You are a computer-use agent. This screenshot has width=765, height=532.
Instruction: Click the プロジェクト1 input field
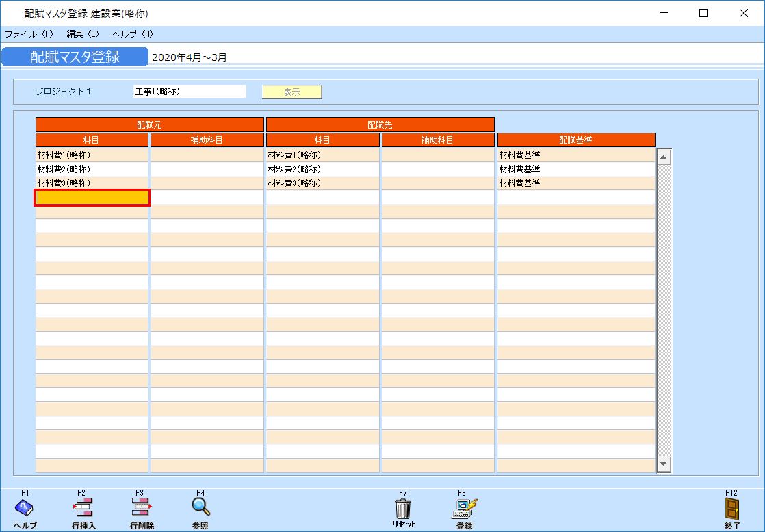pos(190,92)
